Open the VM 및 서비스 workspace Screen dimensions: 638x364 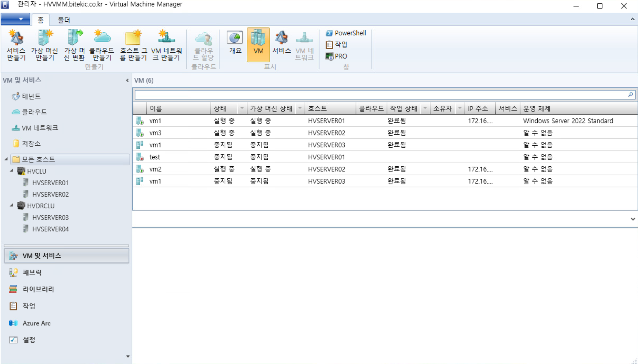(x=66, y=256)
